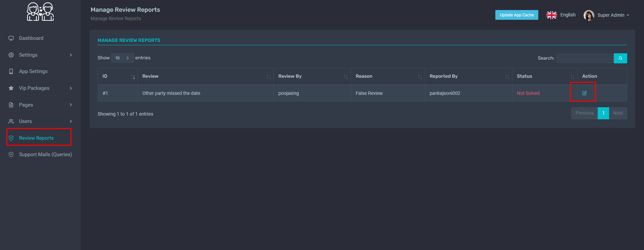Click the Super Admin avatar picture

[589, 15]
